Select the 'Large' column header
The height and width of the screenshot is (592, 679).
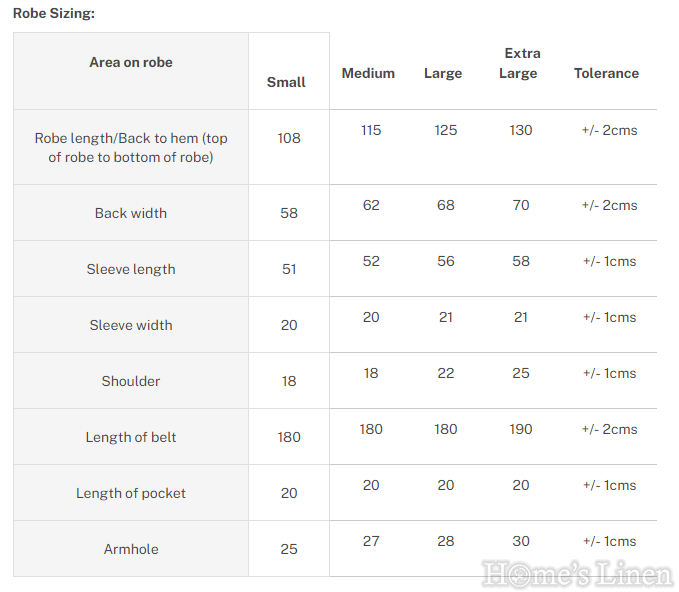pyautogui.click(x=443, y=73)
